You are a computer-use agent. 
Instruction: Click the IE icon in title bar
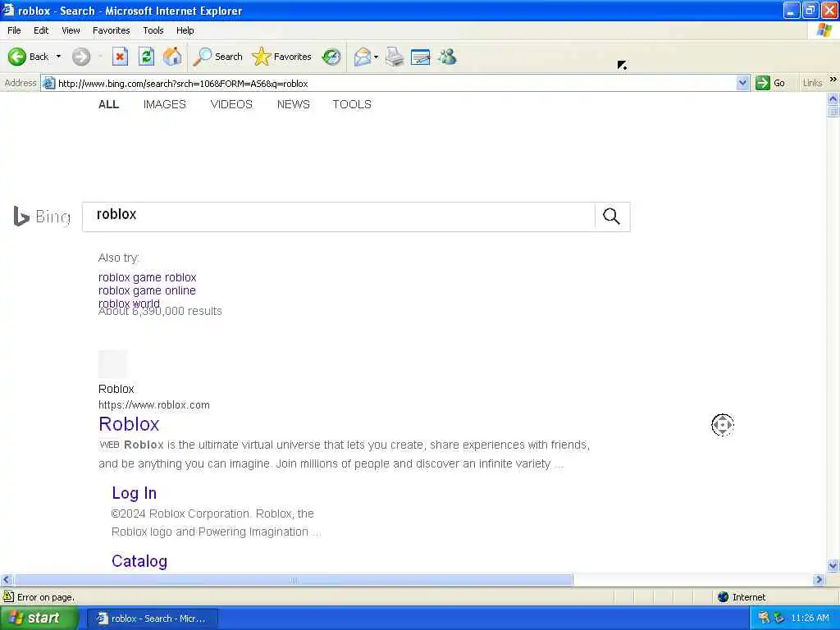tap(8, 10)
